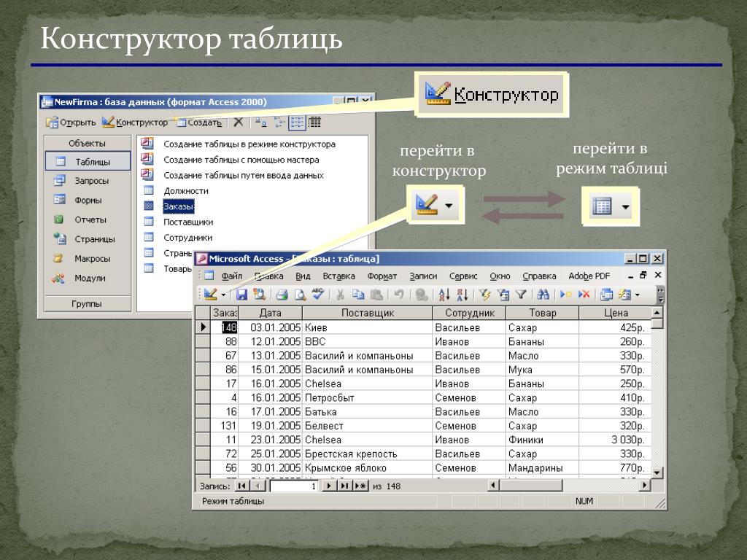Click the Группы bar in objects panel
The height and width of the screenshot is (560, 747).
coord(88,304)
